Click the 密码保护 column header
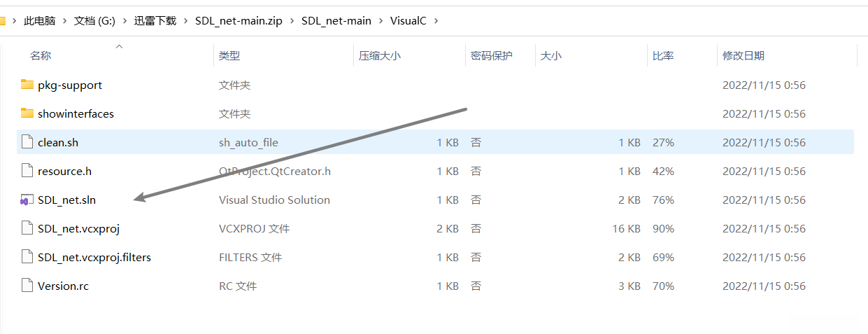Viewport: 868px width, 334px height. pyautogui.click(x=492, y=55)
